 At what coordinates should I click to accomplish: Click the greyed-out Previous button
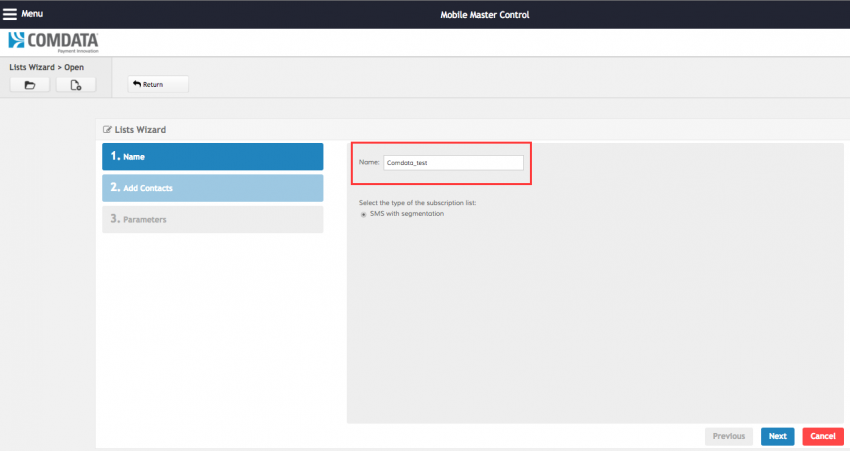pos(728,436)
